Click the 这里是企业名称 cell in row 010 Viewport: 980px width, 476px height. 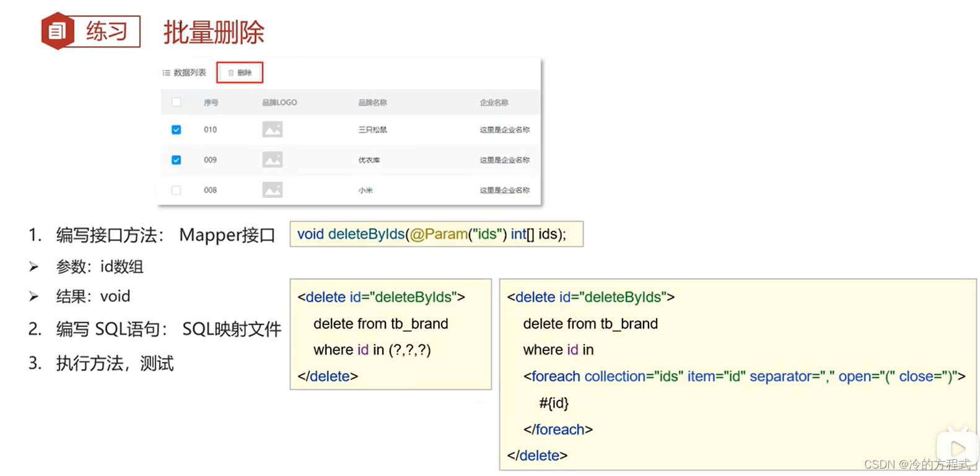pos(504,130)
